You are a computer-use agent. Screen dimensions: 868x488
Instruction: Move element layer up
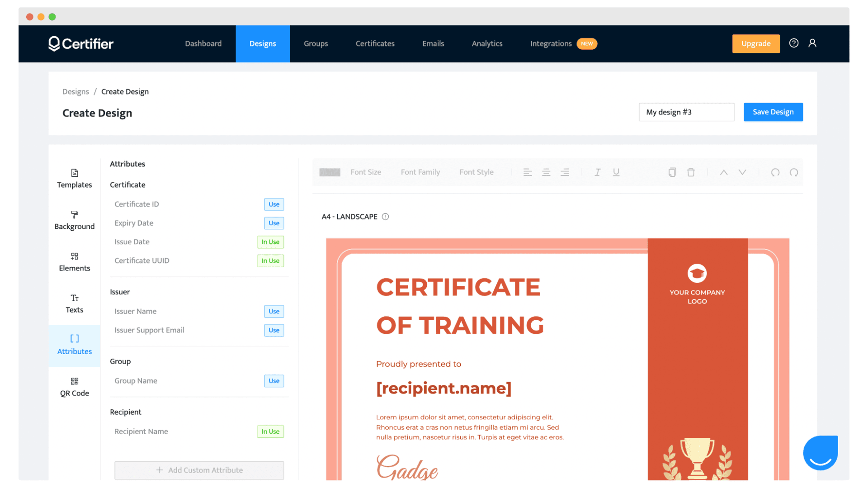723,172
